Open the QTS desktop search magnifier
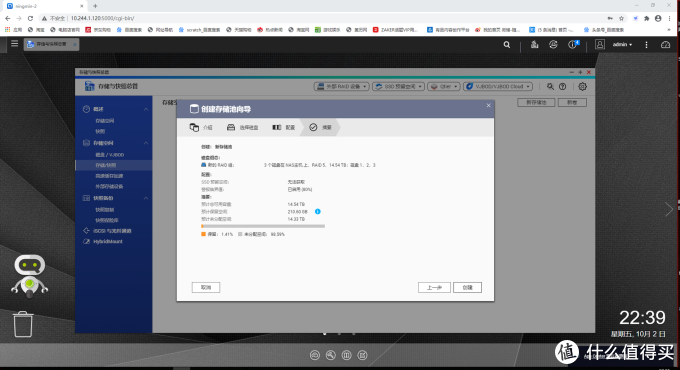The height and width of the screenshot is (370, 680). (x=507, y=45)
